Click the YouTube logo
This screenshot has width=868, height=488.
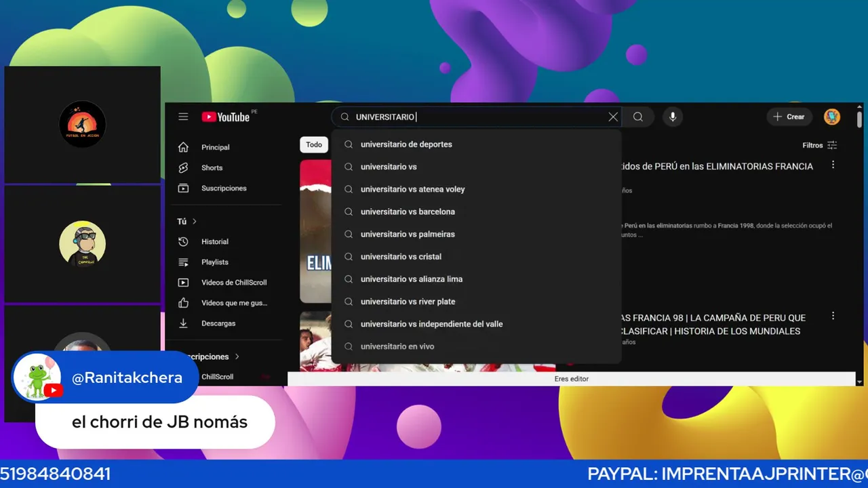coord(226,117)
